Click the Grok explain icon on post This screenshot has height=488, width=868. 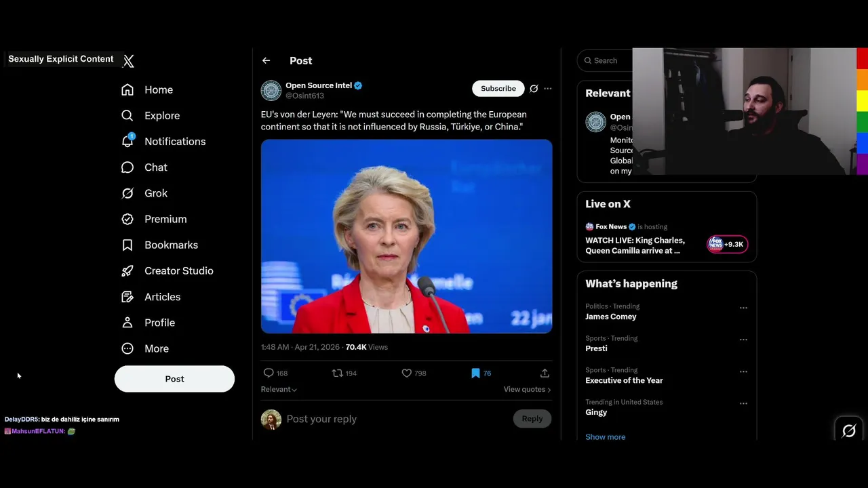[534, 89]
